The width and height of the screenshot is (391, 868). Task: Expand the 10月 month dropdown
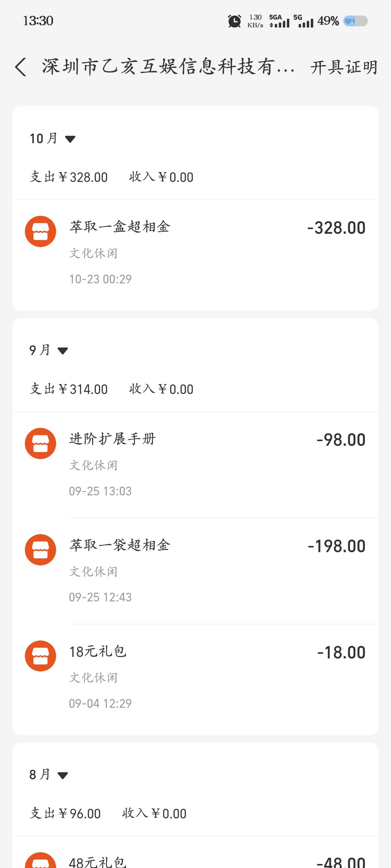pyautogui.click(x=53, y=139)
